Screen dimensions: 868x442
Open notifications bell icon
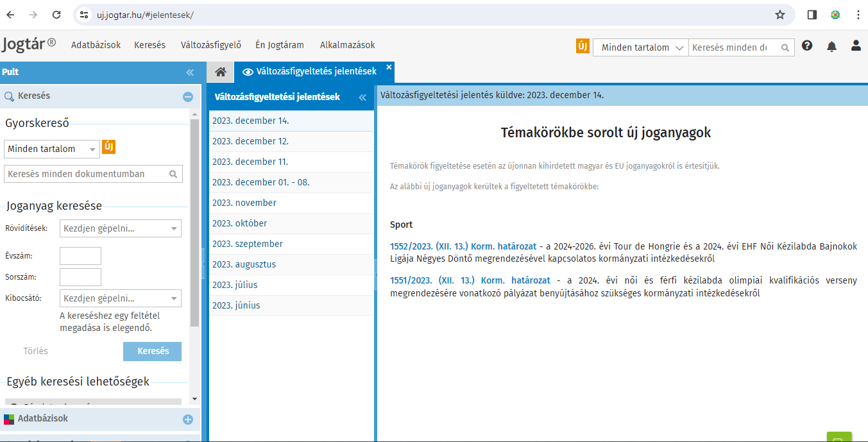(831, 46)
